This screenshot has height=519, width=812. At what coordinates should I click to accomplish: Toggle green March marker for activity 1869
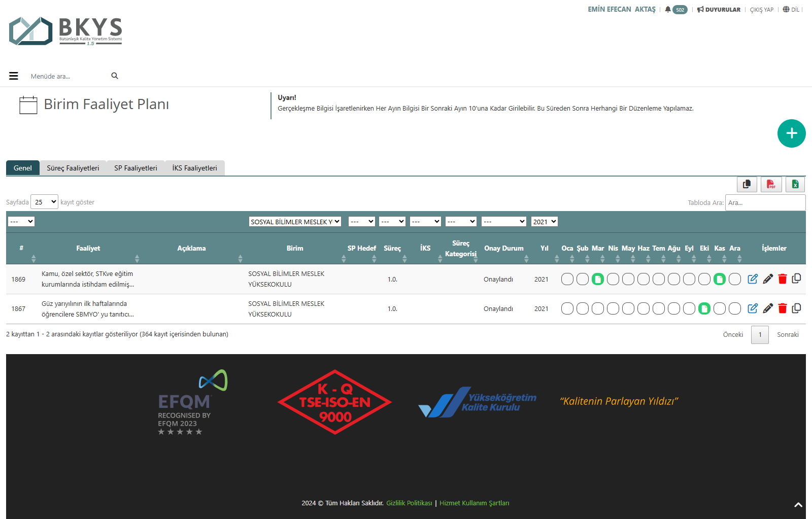(x=598, y=279)
